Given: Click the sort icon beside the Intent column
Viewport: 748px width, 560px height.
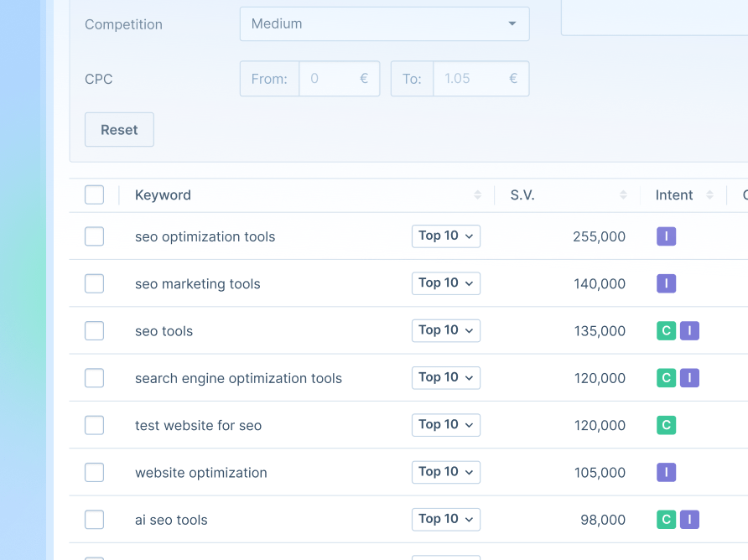Looking at the screenshot, I should click(709, 194).
